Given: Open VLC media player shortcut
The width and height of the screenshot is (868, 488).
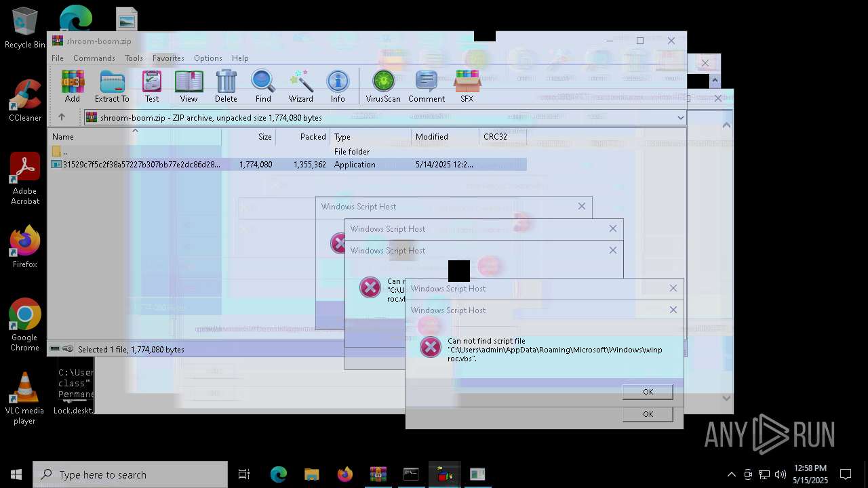Looking at the screenshot, I should click(x=25, y=398).
